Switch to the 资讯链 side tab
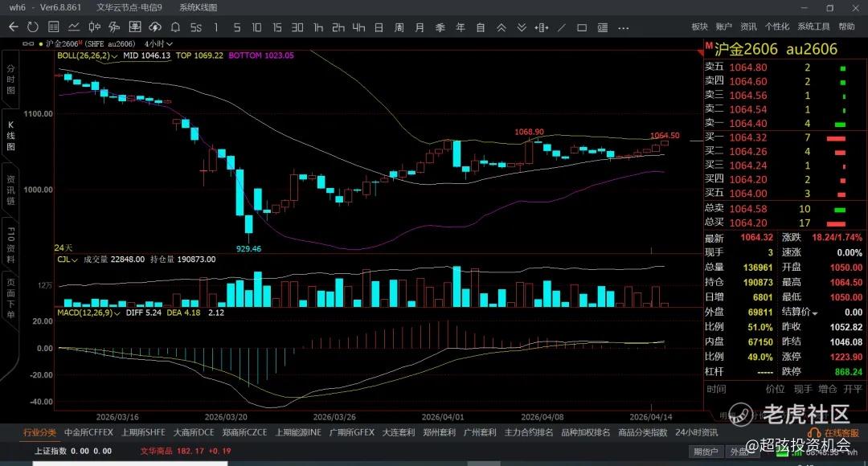 [x=10, y=190]
